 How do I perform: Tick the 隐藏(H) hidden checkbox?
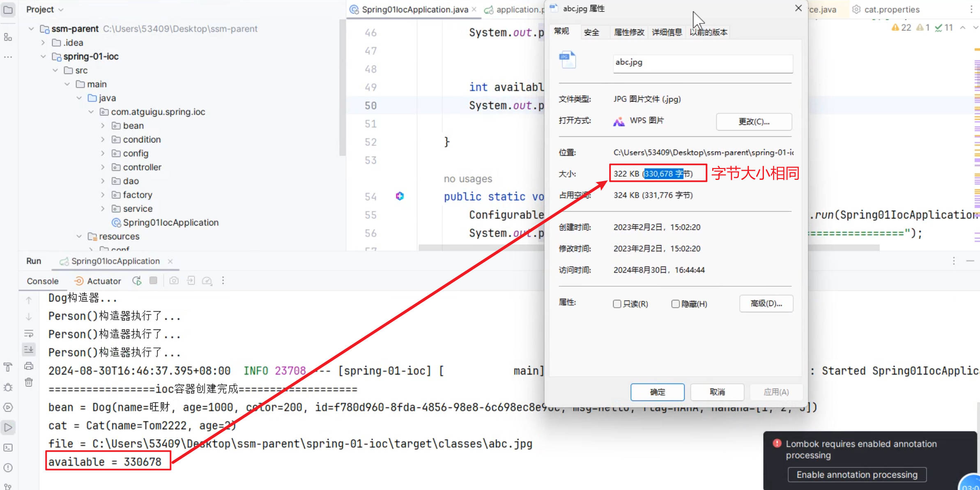[675, 304]
